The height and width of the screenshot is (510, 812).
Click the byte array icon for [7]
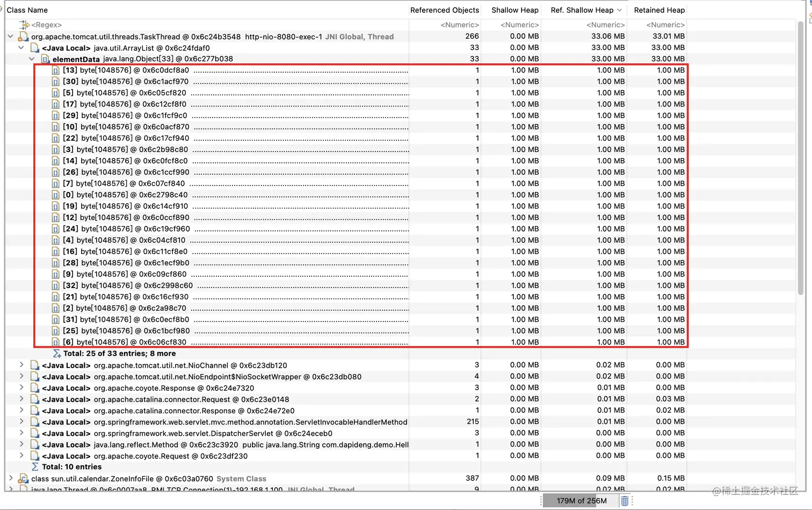55,183
